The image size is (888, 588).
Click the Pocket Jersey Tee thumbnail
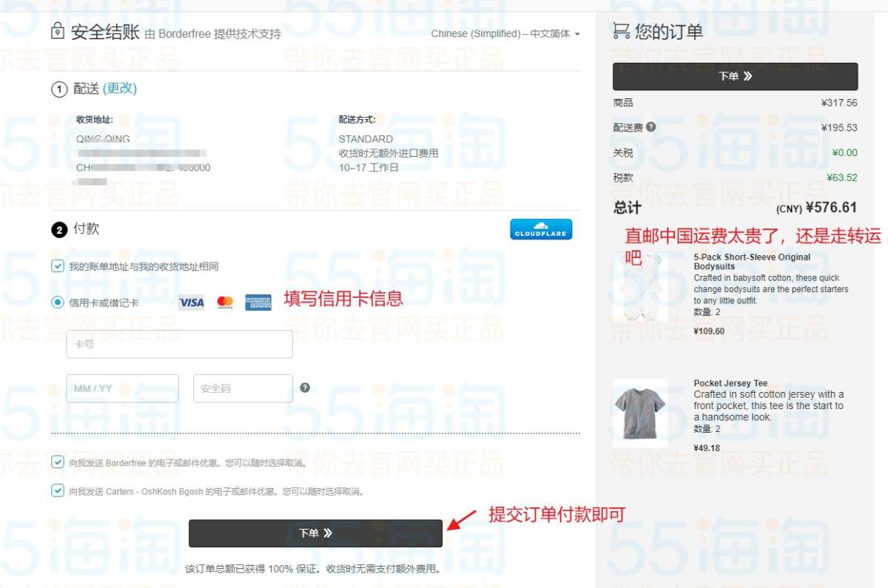point(640,413)
